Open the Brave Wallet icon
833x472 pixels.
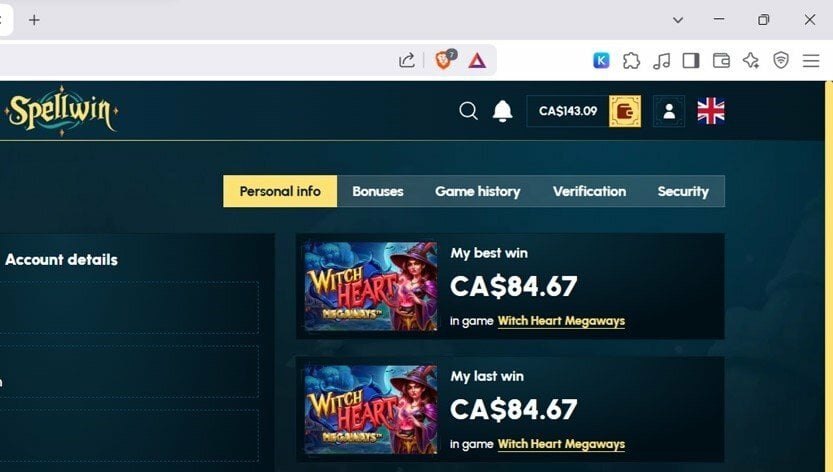coord(721,61)
